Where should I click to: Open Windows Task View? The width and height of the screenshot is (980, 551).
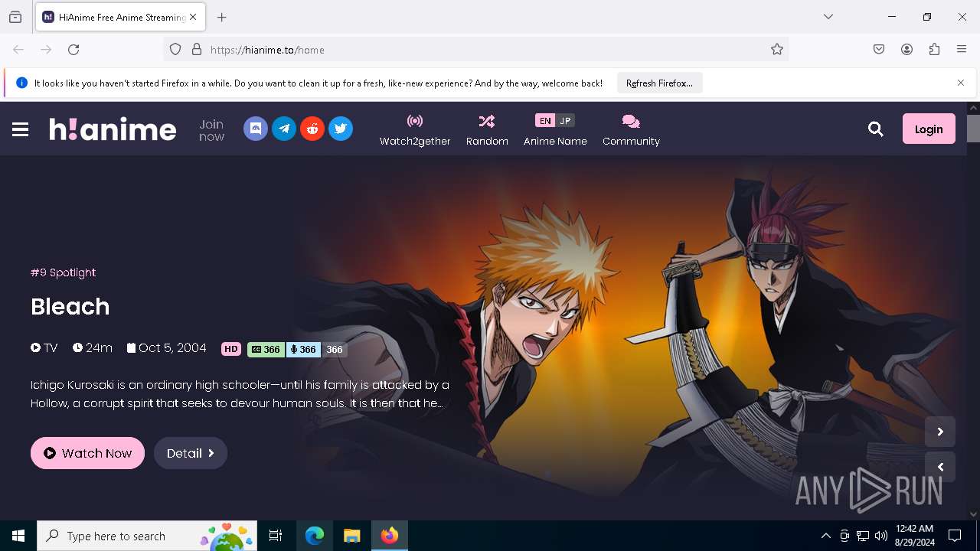coord(276,536)
